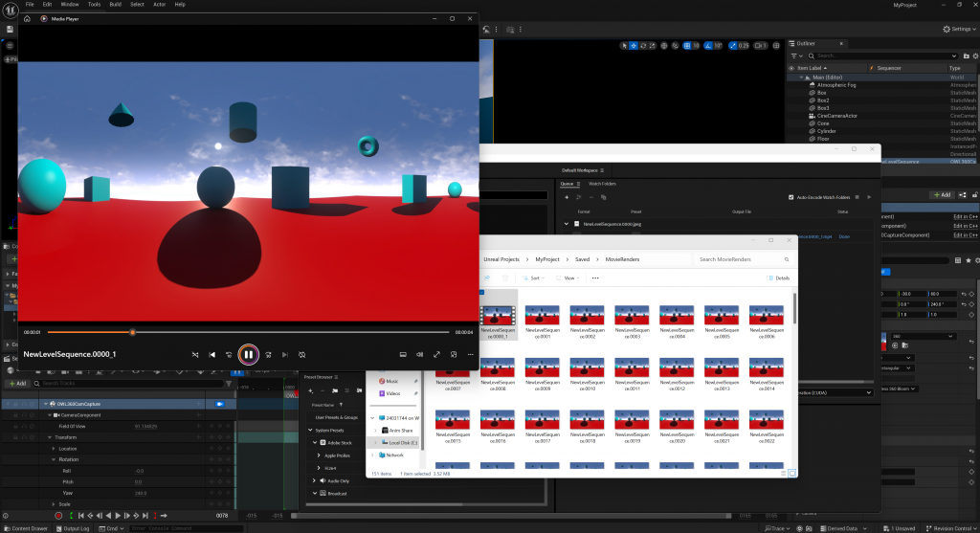Select Atmospheric Fog in Outliner
The height and width of the screenshot is (533, 980).
pyautogui.click(x=836, y=85)
